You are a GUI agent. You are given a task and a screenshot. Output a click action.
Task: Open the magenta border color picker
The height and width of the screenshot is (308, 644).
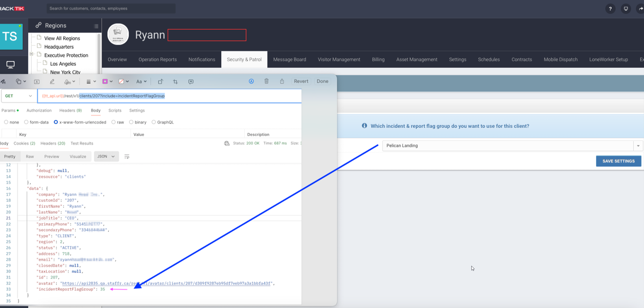tap(107, 81)
